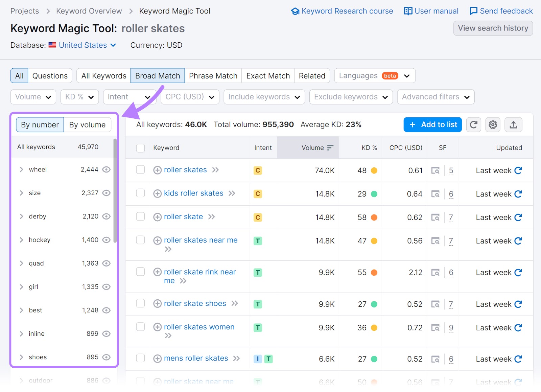
Task: Click the Add to list button
Action: coord(432,125)
